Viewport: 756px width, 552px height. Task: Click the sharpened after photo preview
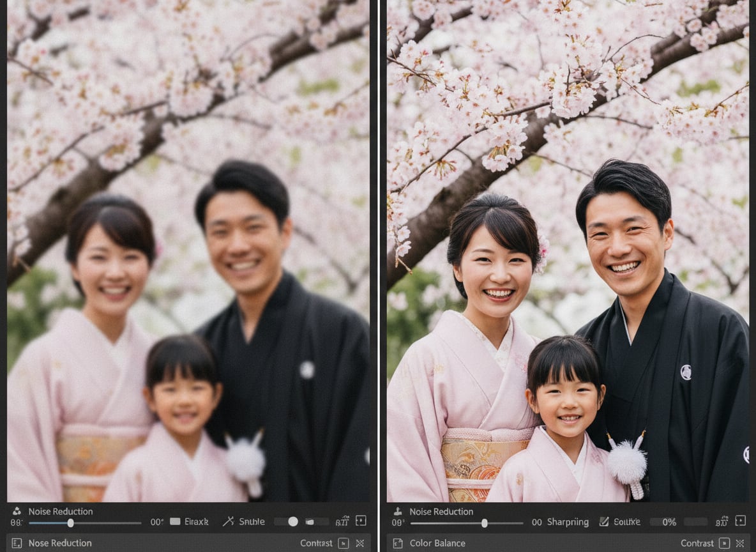[568, 251]
